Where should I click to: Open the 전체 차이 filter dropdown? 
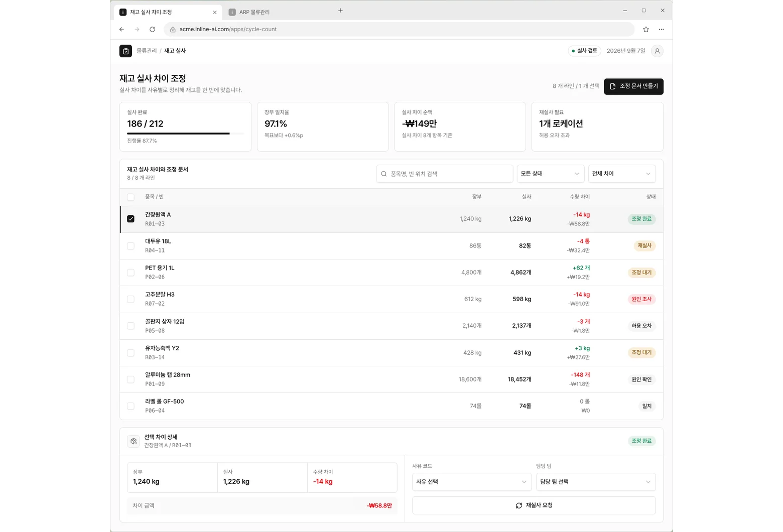(x=622, y=174)
